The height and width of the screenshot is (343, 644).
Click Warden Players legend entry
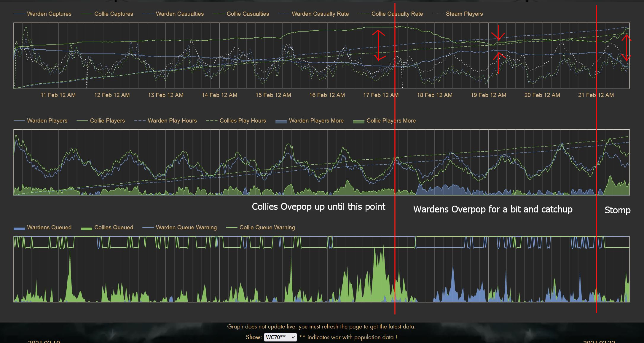tap(47, 121)
